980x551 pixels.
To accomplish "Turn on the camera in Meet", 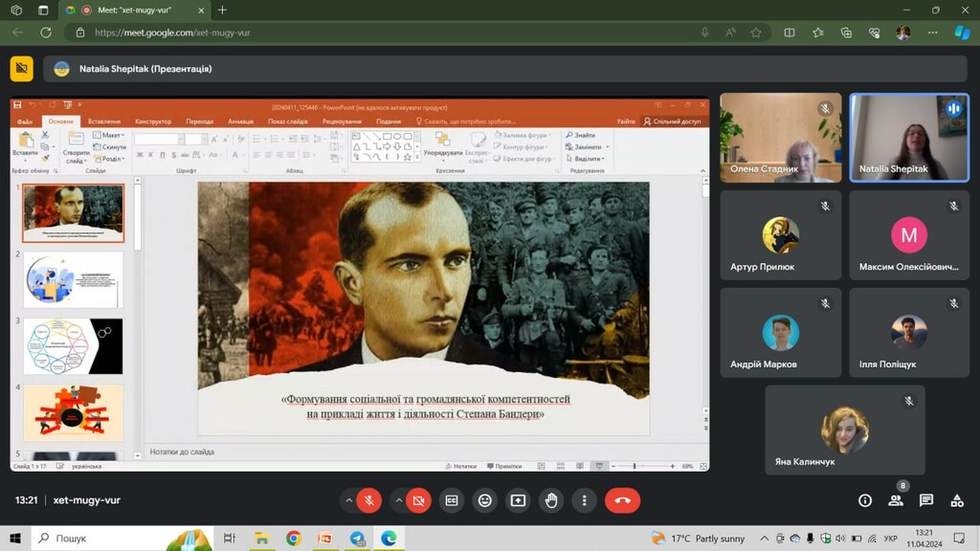I will click(x=418, y=500).
